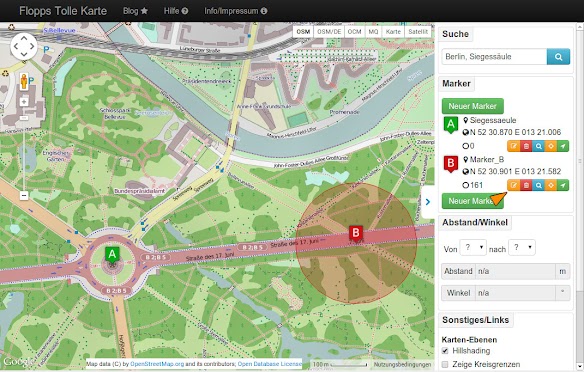Disable the Hillshading checkbox
Viewport: 584px width, 372px height.
click(445, 351)
